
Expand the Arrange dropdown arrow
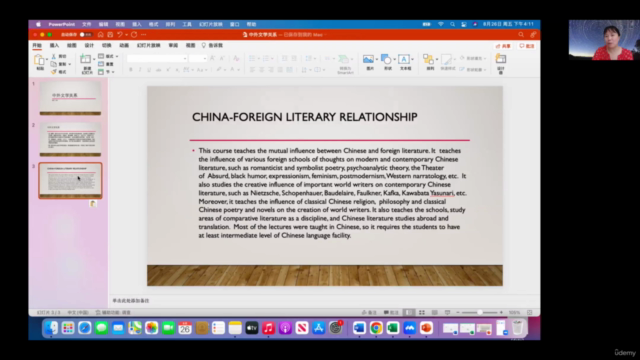click(437, 60)
